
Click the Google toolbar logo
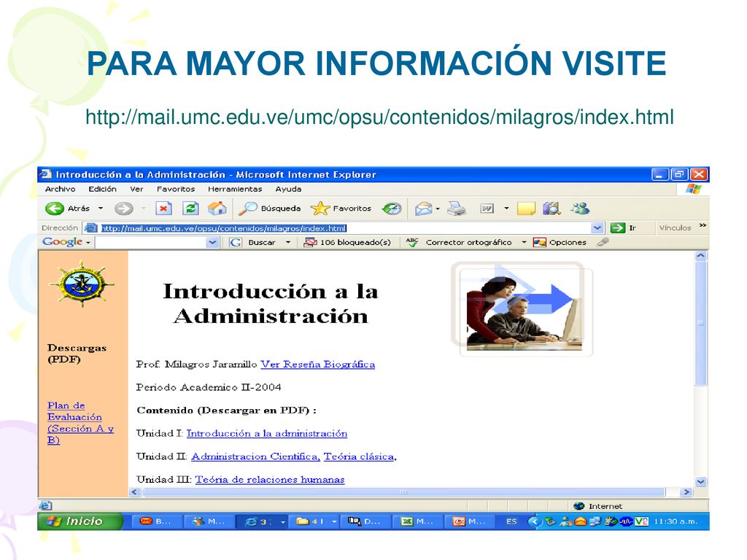coord(63,242)
